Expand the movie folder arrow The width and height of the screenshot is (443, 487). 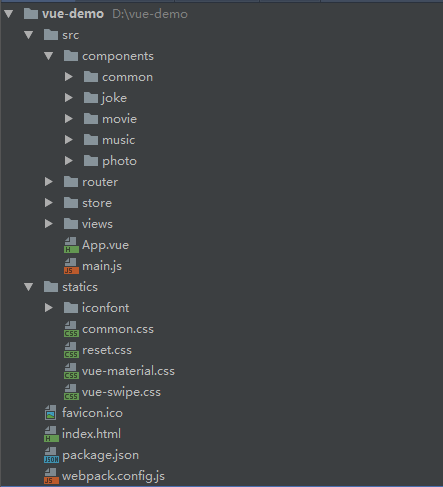point(69,119)
